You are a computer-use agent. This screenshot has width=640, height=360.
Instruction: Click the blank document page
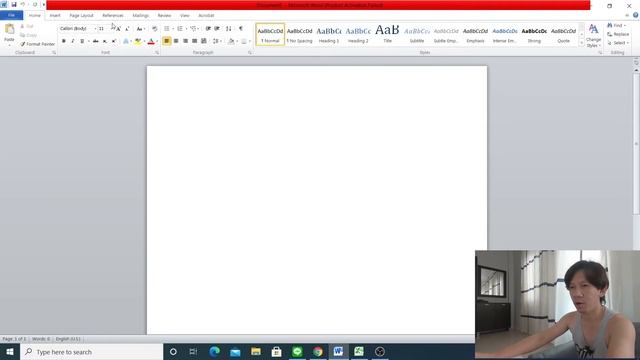click(317, 200)
